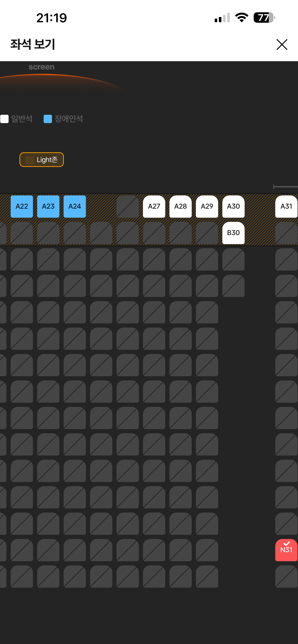298x644 pixels.
Task: Choose seat A31 at the right edge
Action: (x=286, y=207)
